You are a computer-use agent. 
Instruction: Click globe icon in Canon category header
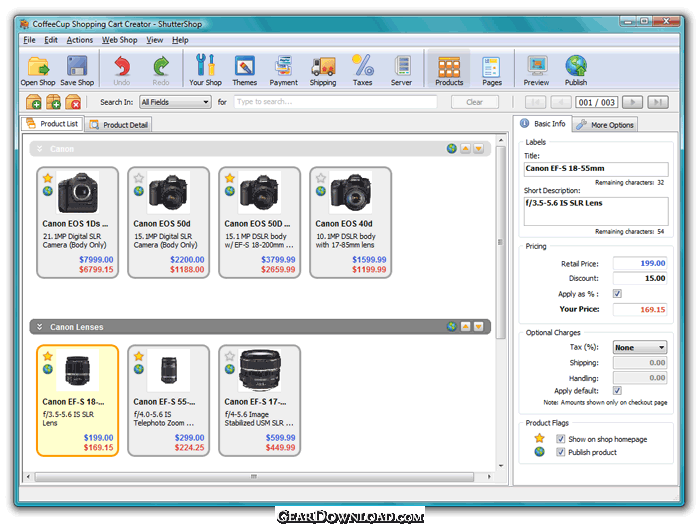452,149
